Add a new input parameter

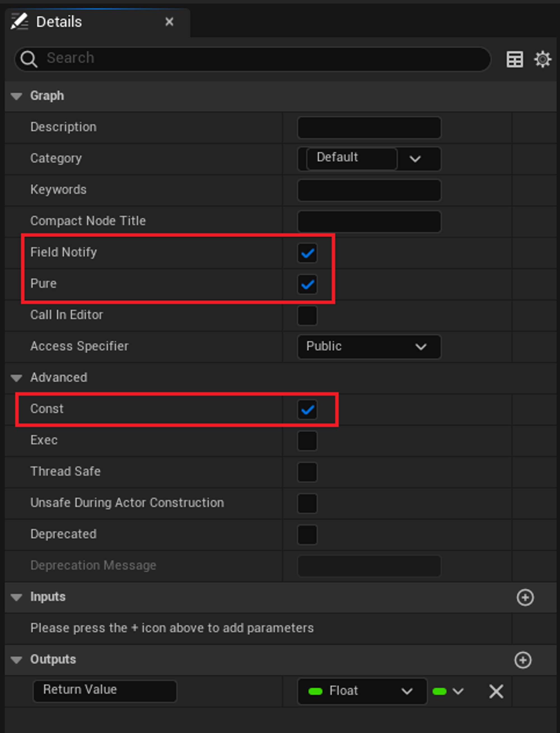(525, 597)
